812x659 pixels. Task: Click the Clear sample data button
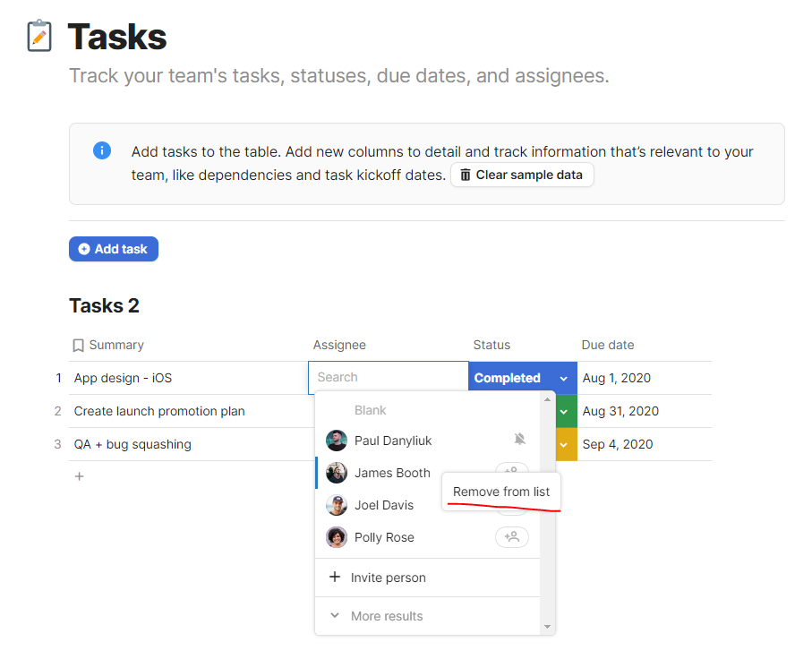coord(522,175)
